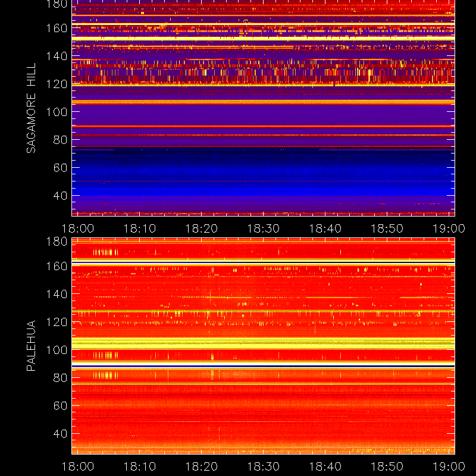This screenshot has width=476, height=476.
Task: Click the 18:30 time label under the Sagamore Hill plot
Action: tap(263, 228)
